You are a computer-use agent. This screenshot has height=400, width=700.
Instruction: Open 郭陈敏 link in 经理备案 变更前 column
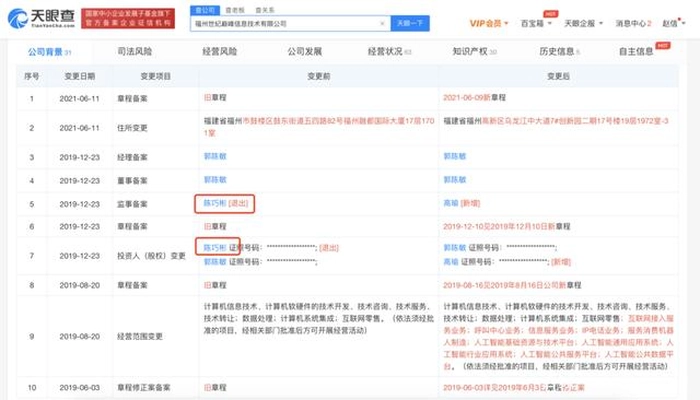coord(214,156)
